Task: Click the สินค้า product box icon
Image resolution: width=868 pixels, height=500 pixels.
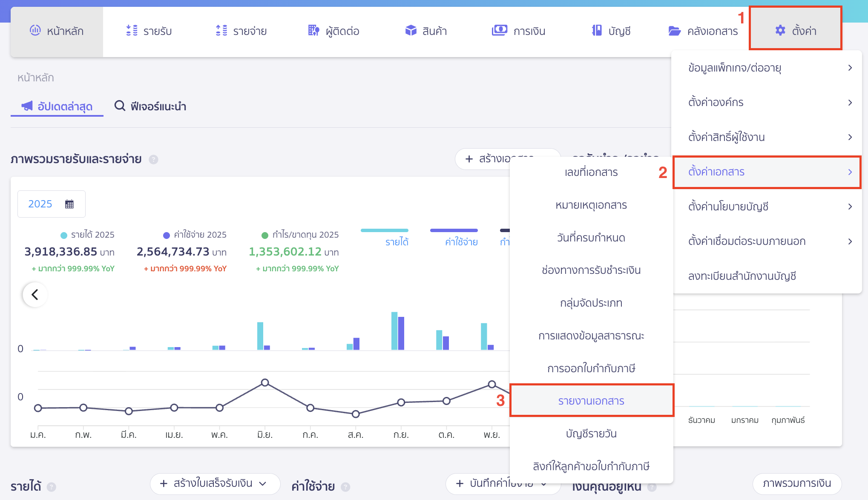Action: tap(411, 30)
